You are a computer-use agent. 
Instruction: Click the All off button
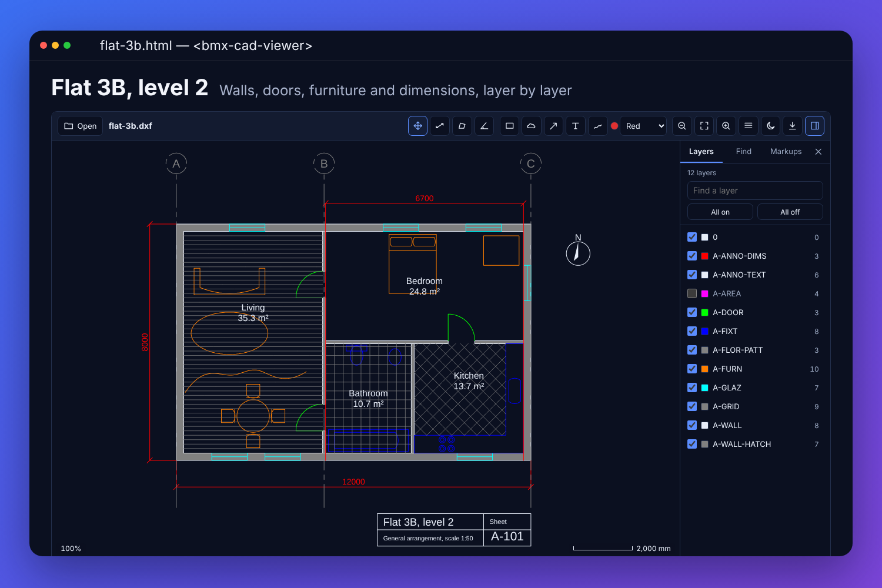coord(790,212)
